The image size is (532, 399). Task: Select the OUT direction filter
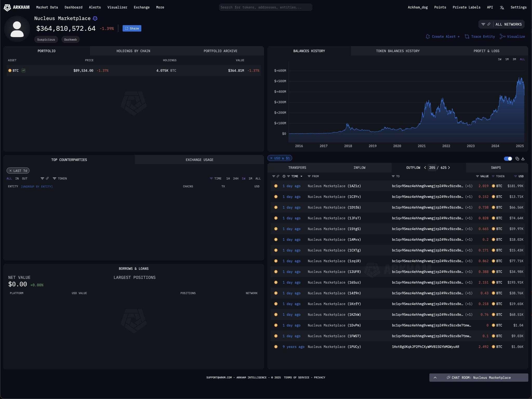pos(25,178)
